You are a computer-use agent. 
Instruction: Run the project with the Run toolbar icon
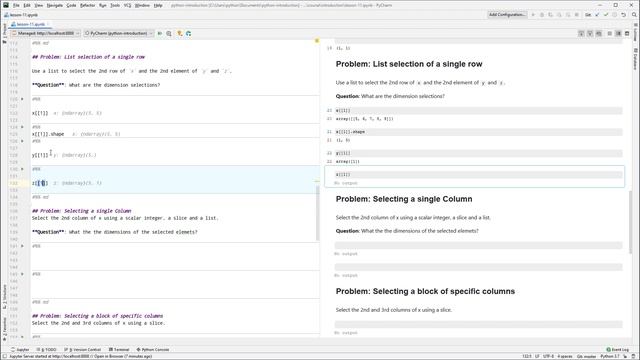(533, 15)
